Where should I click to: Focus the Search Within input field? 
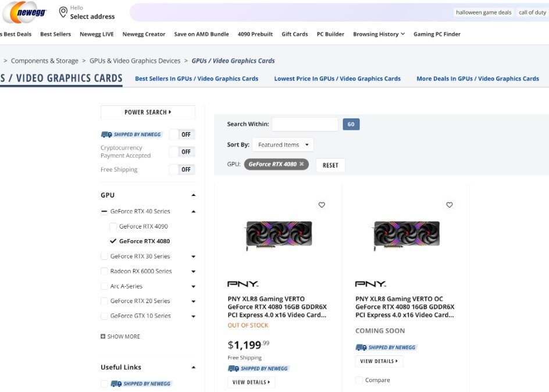305,124
